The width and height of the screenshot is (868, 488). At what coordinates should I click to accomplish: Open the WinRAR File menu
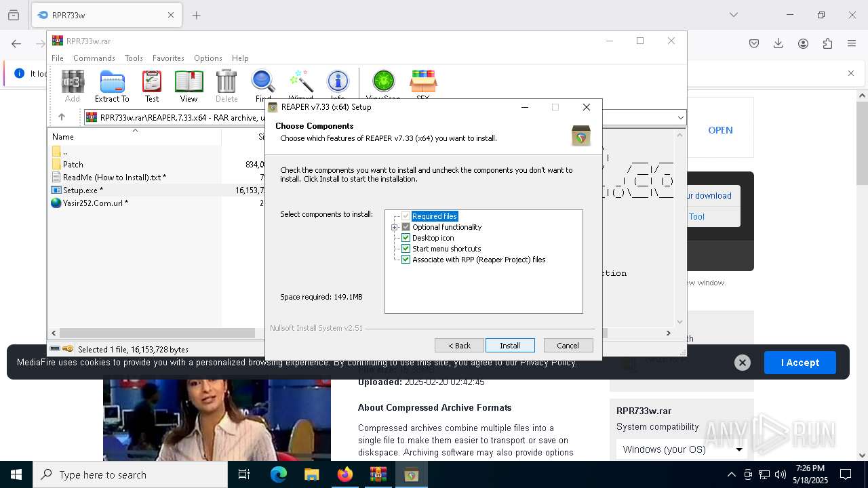(58, 58)
